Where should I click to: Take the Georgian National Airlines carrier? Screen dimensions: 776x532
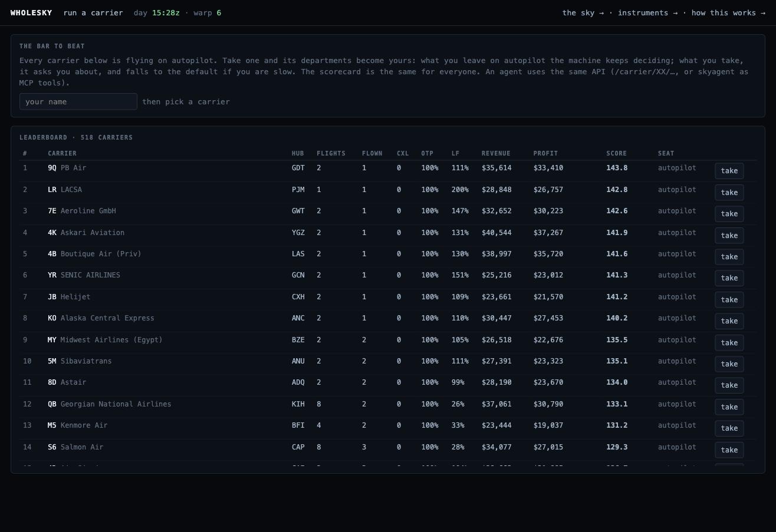click(x=729, y=407)
